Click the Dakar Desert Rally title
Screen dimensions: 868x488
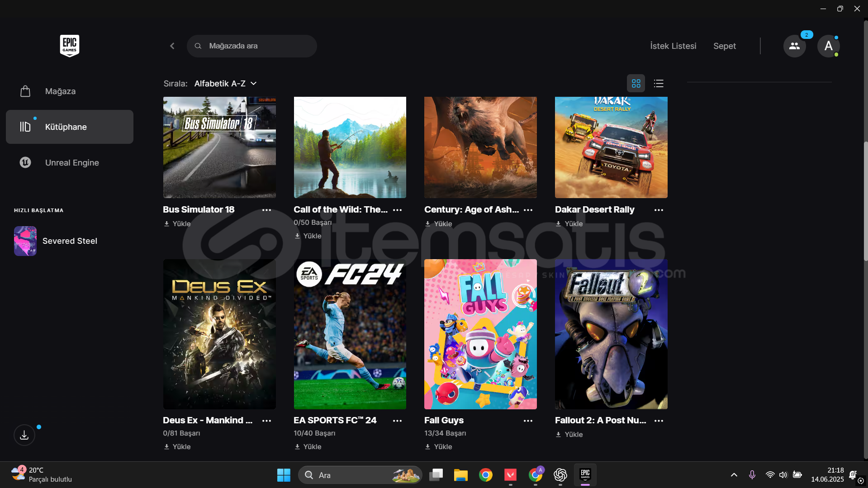pos(594,210)
